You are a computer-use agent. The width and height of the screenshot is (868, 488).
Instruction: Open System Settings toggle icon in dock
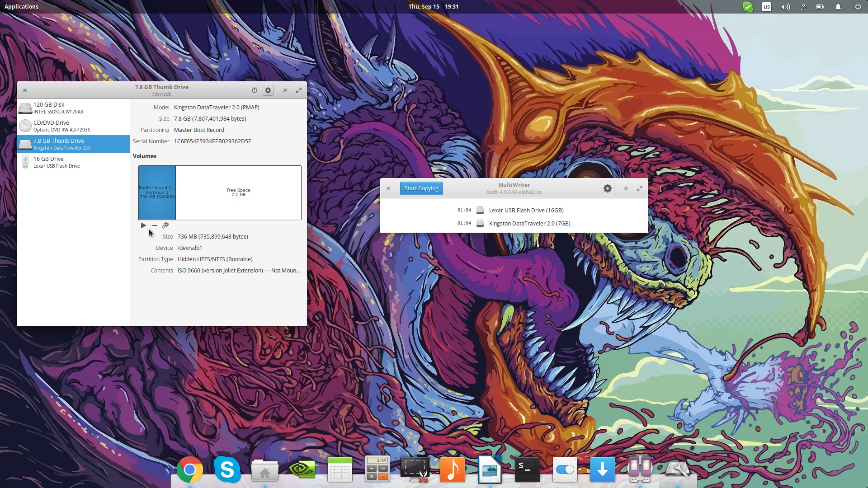click(565, 469)
